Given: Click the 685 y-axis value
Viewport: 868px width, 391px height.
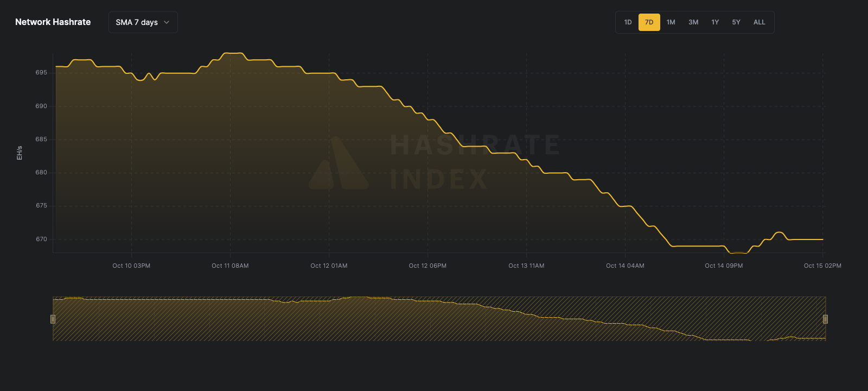Looking at the screenshot, I should (41, 139).
